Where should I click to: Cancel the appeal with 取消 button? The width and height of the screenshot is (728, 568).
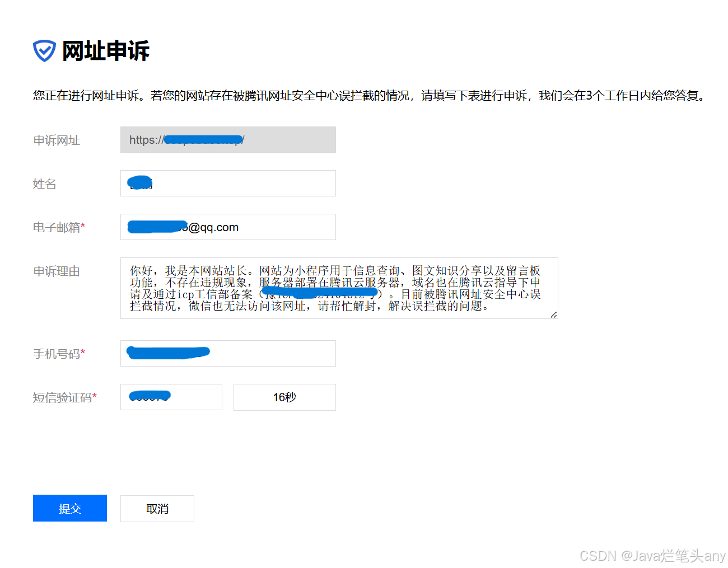tap(157, 509)
